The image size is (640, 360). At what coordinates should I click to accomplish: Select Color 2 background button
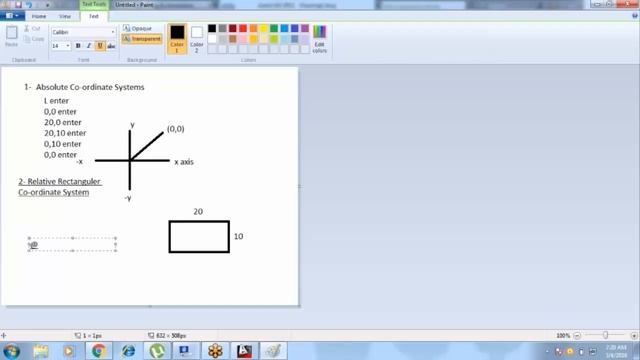click(196, 39)
